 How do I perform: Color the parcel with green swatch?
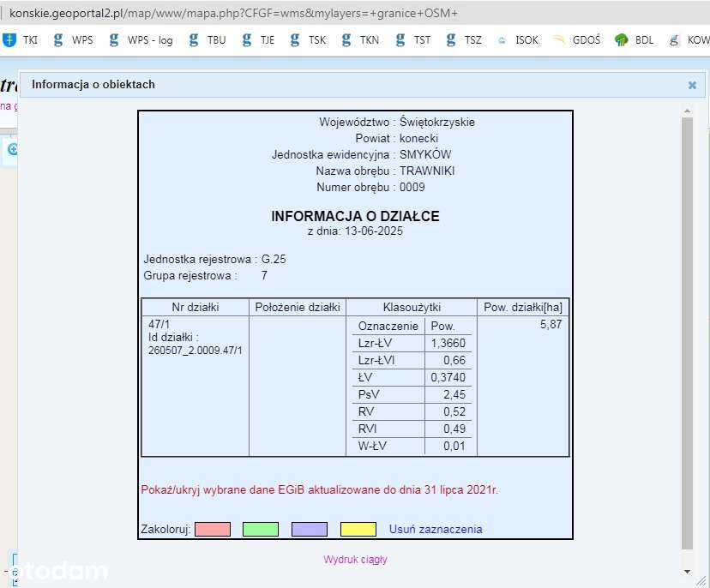pyautogui.click(x=261, y=529)
